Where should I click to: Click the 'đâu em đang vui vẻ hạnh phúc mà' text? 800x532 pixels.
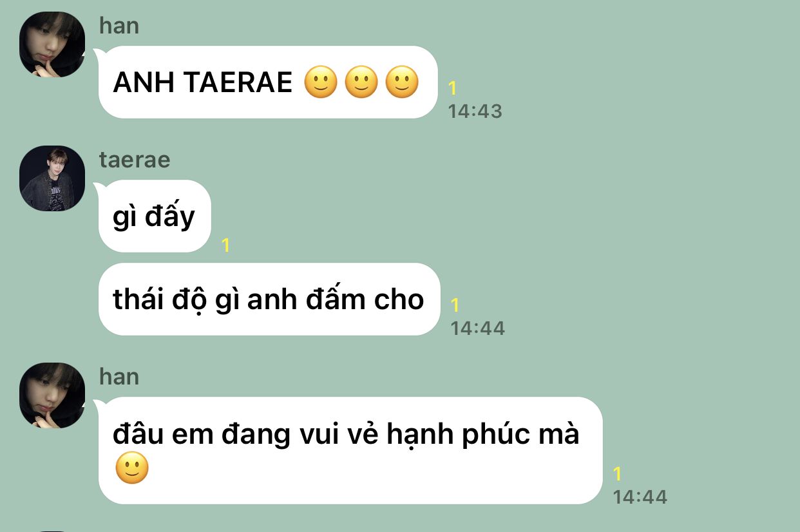coord(347,434)
